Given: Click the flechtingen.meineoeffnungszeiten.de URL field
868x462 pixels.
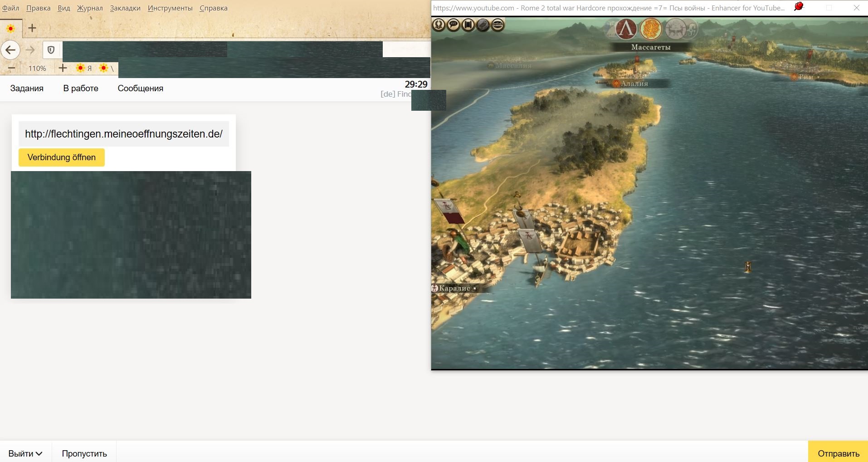Looking at the screenshot, I should pos(124,134).
